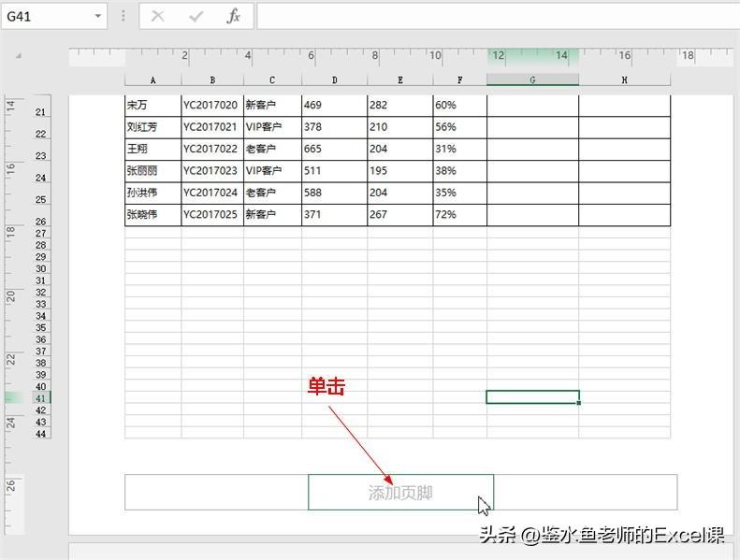Click cell with value 371

pos(335,215)
